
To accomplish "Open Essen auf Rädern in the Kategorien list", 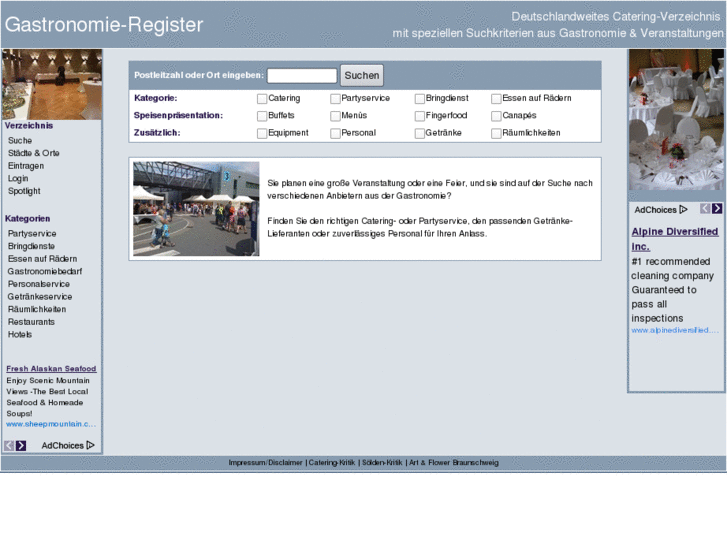I will click(42, 259).
